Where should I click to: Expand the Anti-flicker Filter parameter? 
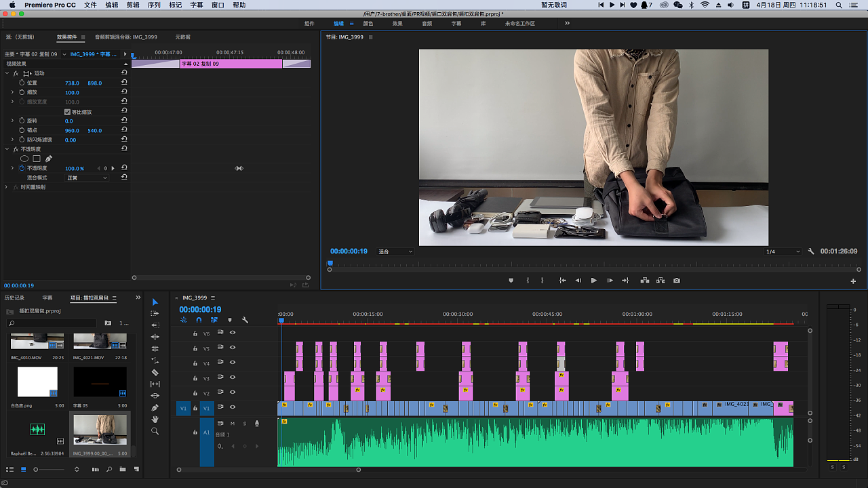(12, 140)
